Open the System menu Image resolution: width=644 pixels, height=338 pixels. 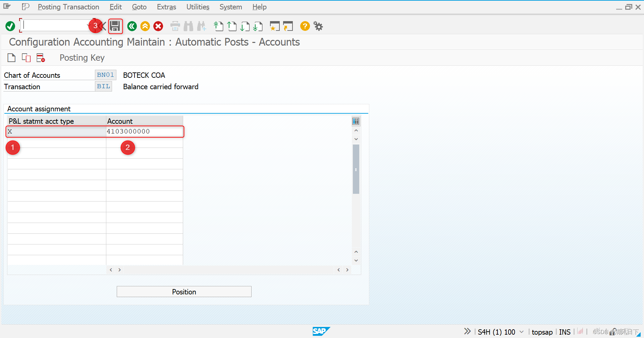click(231, 7)
